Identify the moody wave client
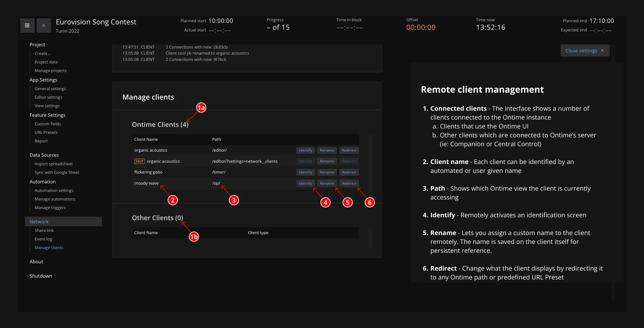Screen dimensions: 644x328 click(305, 183)
